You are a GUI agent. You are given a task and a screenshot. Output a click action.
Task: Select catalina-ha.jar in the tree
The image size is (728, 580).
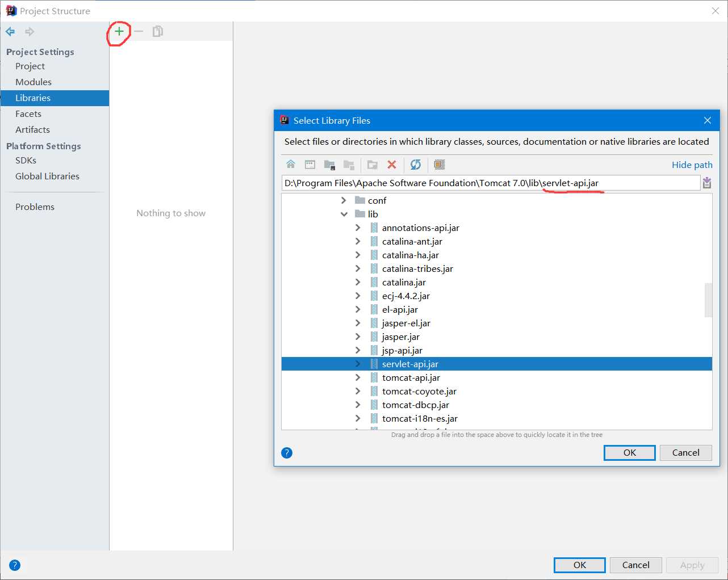(x=411, y=255)
